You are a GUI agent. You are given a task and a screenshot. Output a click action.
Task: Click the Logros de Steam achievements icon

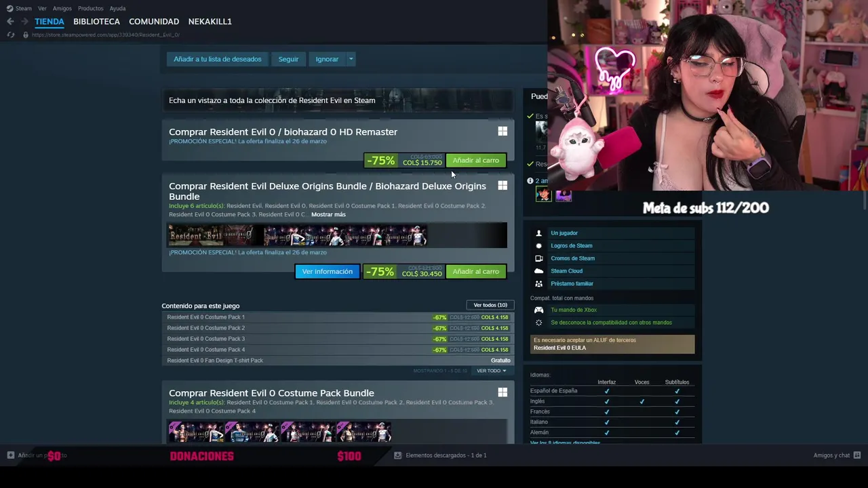click(x=539, y=246)
